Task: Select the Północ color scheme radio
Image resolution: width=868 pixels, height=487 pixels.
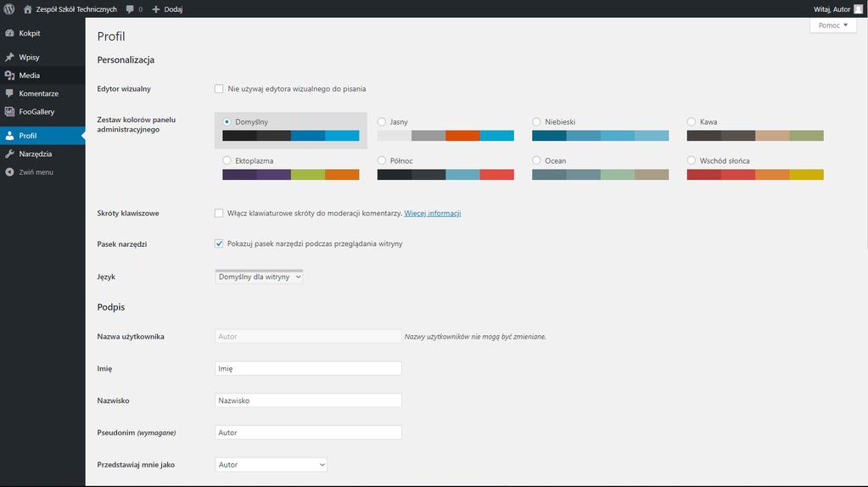Action: coord(382,160)
